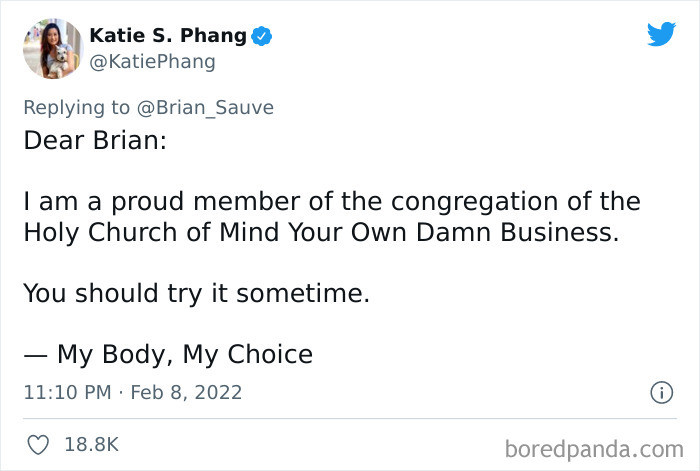Click the Feb 8, 2022 date
700x471 pixels.
(185, 393)
